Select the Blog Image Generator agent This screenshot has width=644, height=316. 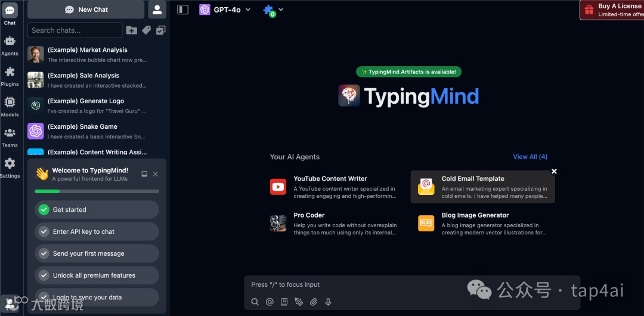[x=482, y=224]
